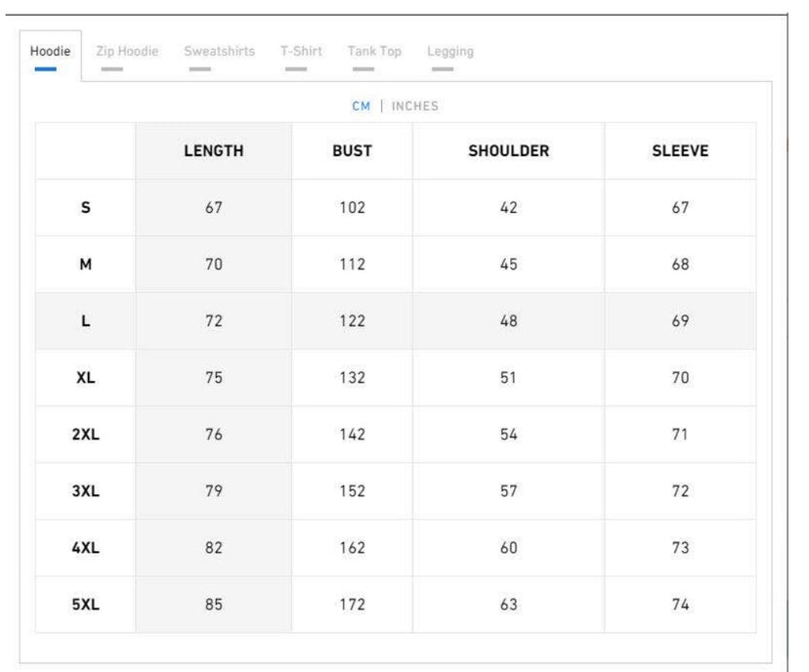
Task: Click the 3XL size row label
Action: (85, 491)
